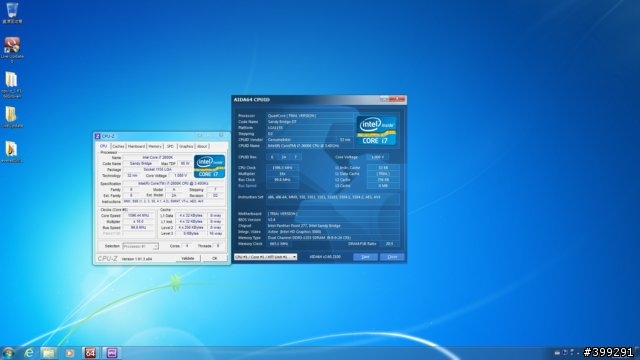Click the CPU Clock value in AIDA64
640x360 pixels.
pyautogui.click(x=282, y=168)
